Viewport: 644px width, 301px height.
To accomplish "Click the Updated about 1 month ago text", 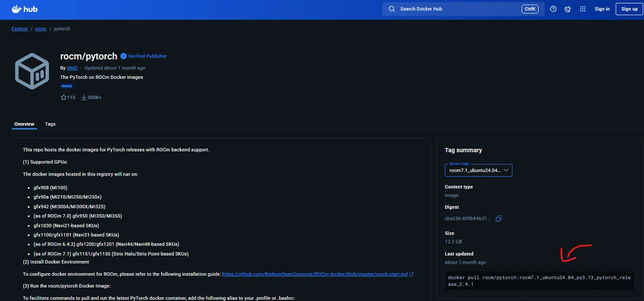I will pyautogui.click(x=115, y=68).
